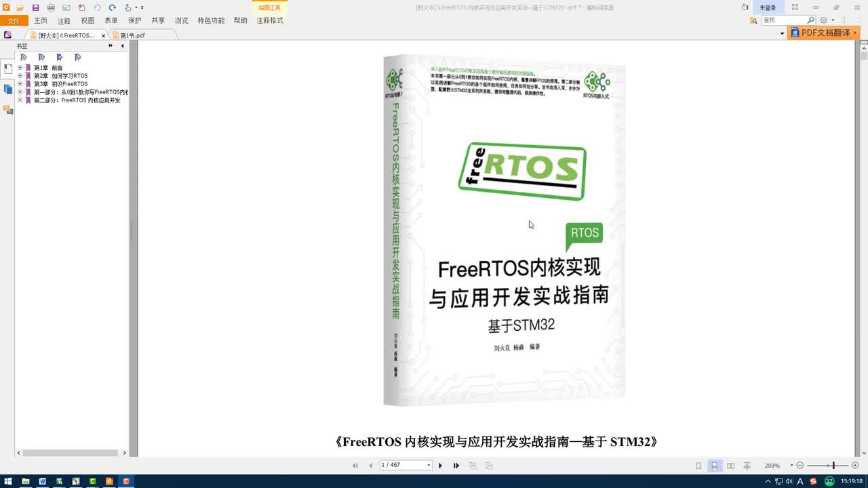Collapse the bookmarks panel with left arrow
This screenshot has width=868, height=488.
(122, 46)
